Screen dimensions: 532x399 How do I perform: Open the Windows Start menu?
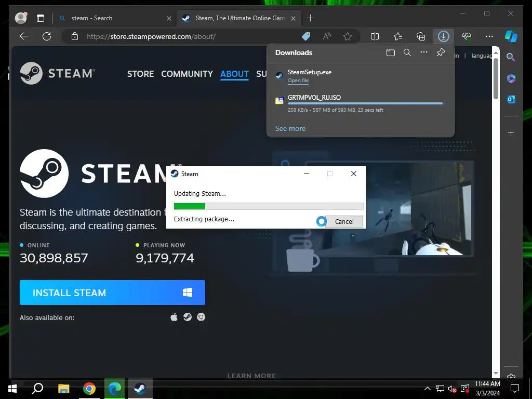pos(12,389)
